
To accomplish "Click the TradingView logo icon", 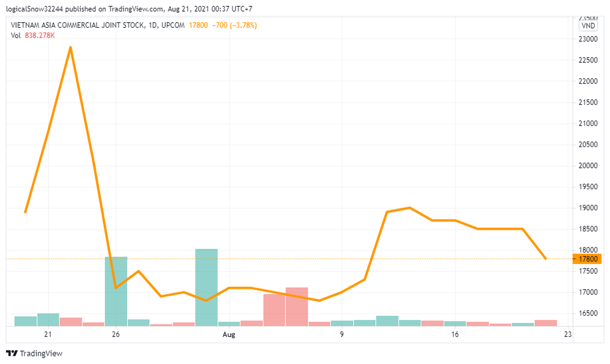I will pyautogui.click(x=12, y=353).
